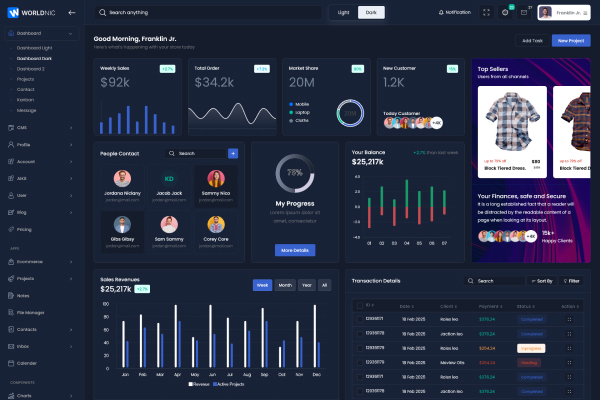Image resolution: width=600 pixels, height=400 pixels.
Task: Open action menu for first transaction row
Action: (569, 319)
